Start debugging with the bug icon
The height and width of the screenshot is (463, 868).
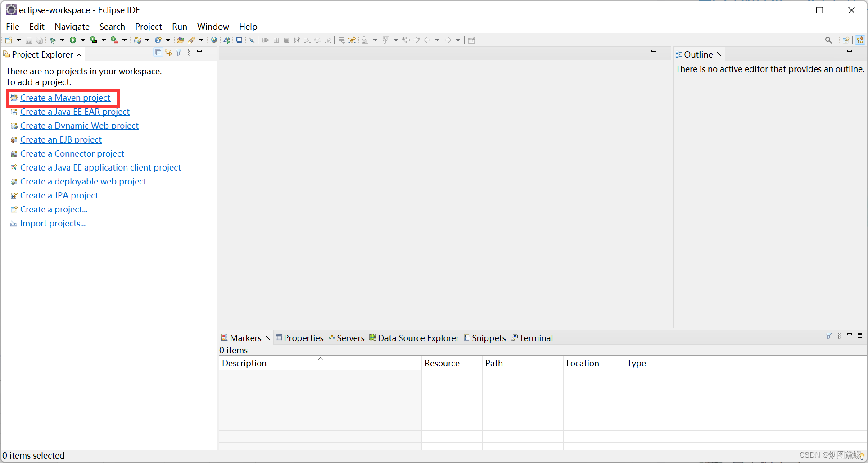[53, 40]
